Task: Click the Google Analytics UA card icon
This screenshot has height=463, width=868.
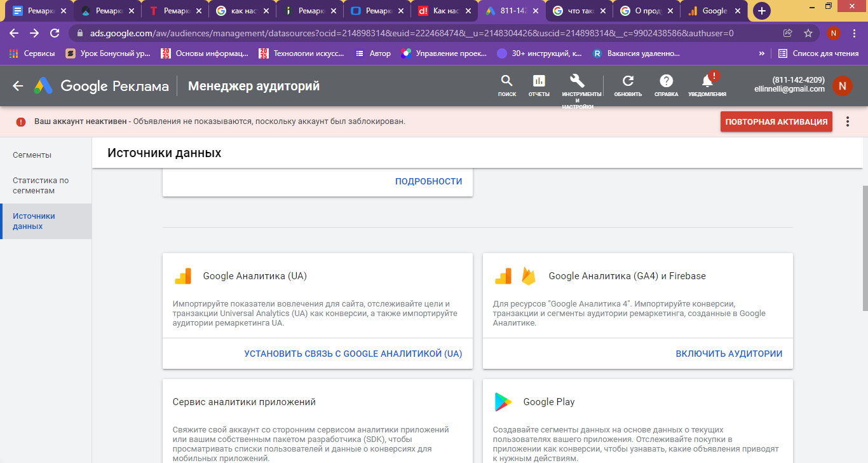Action: click(x=183, y=276)
